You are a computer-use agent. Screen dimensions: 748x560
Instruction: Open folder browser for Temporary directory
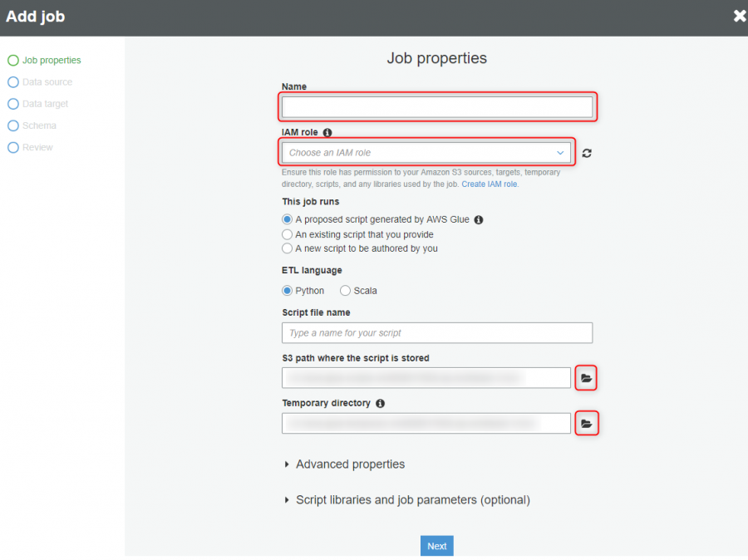(586, 424)
